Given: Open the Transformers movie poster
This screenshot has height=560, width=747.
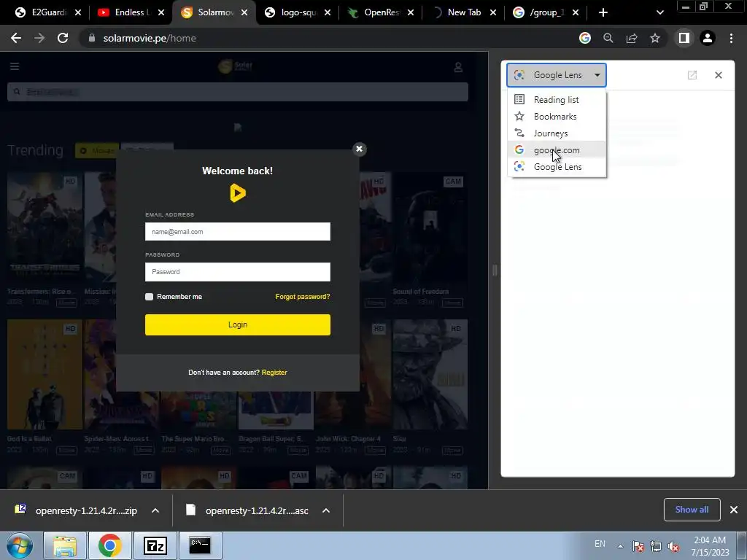Looking at the screenshot, I should point(44,228).
